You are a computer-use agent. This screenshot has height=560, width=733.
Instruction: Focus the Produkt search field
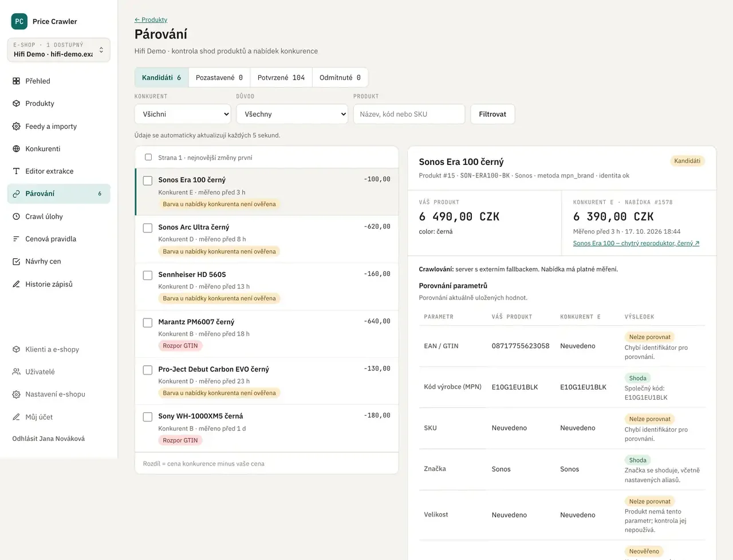[x=409, y=114]
